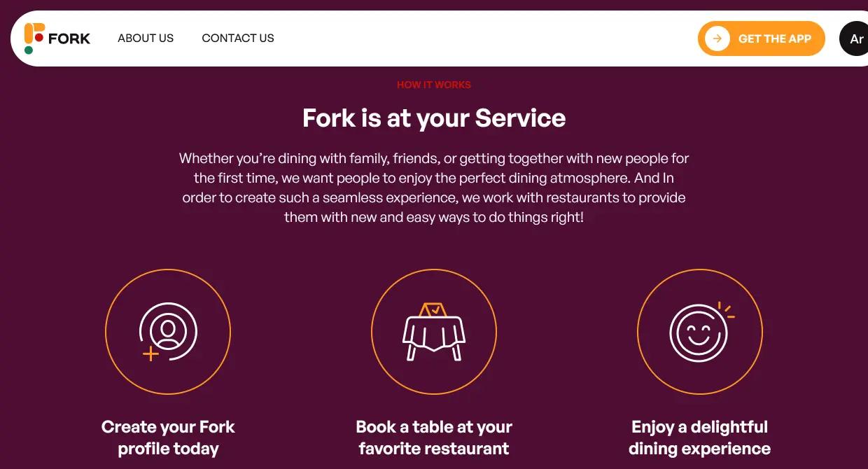The width and height of the screenshot is (868, 469).
Task: Switch language with the Ar button
Action: 855,38
